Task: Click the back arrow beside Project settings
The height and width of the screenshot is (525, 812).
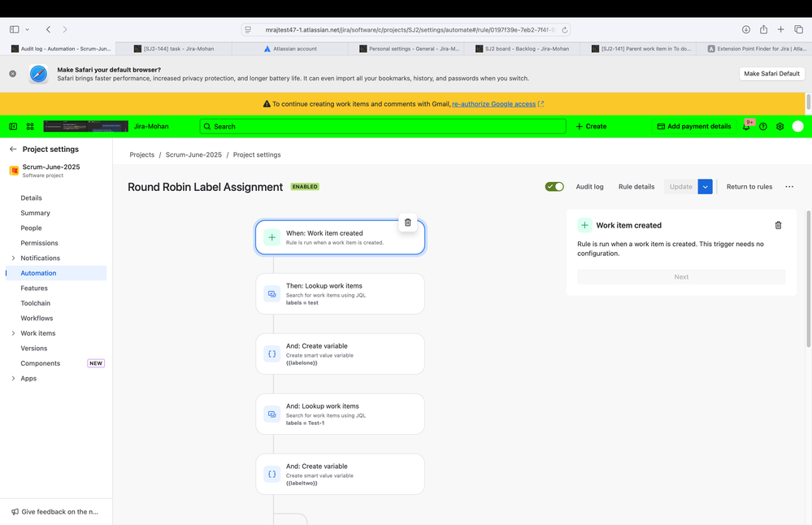Action: coord(13,149)
